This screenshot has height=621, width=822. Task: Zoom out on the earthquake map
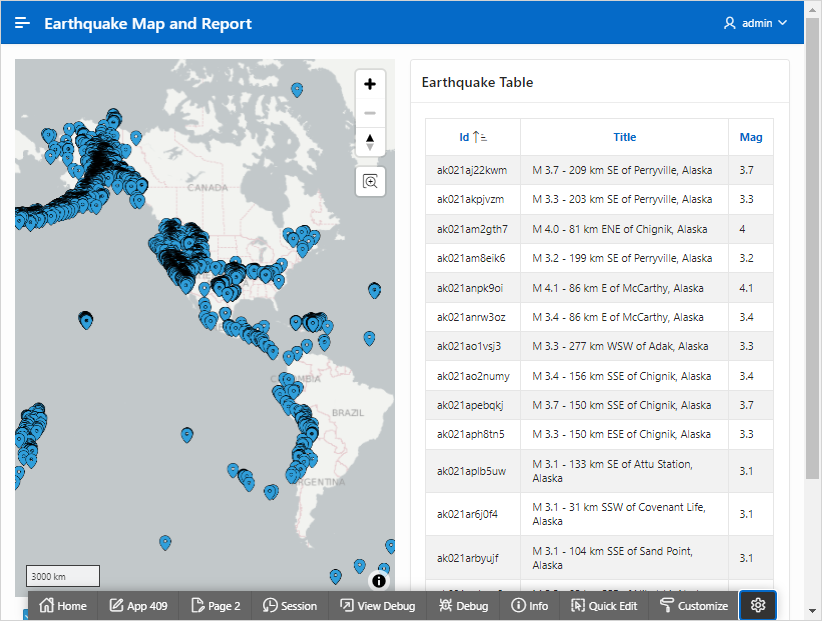(x=370, y=113)
